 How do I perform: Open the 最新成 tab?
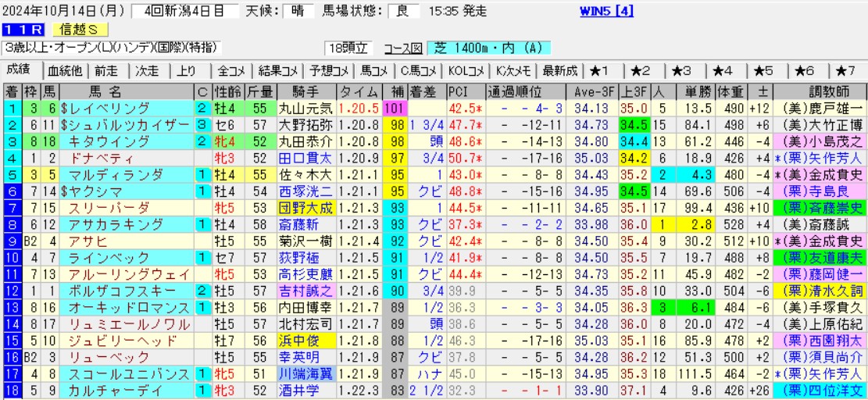point(559,70)
